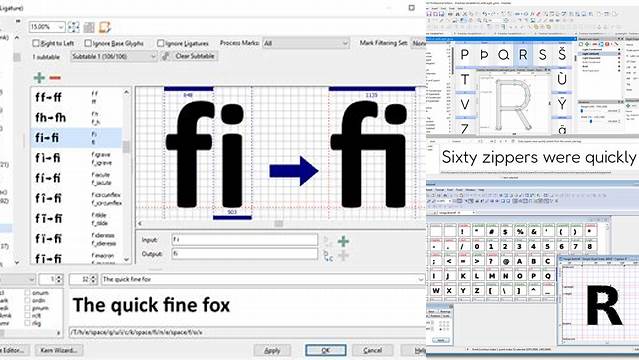Toggle the Ignore Base Glyphs checkbox
The width and height of the screenshot is (639, 360).
[88, 43]
